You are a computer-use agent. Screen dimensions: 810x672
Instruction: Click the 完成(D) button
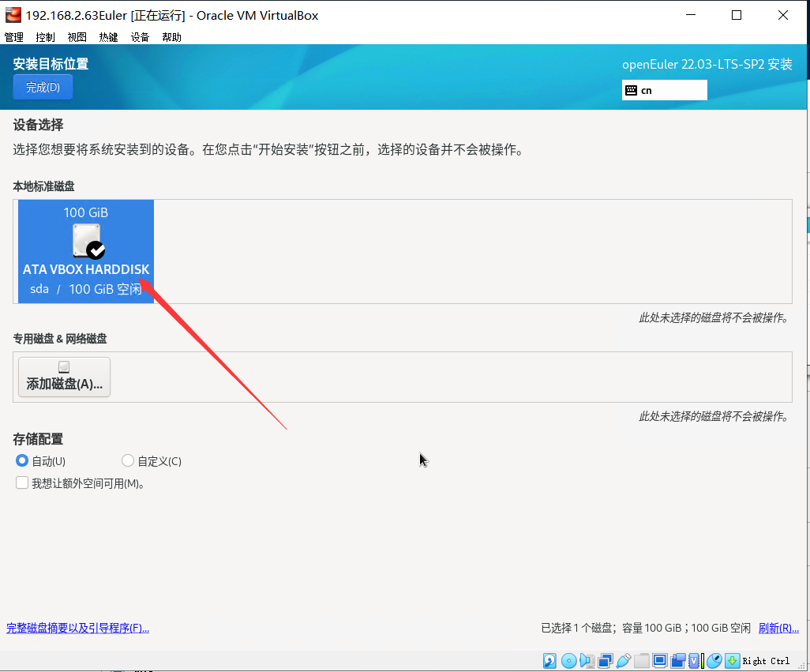[43, 88]
